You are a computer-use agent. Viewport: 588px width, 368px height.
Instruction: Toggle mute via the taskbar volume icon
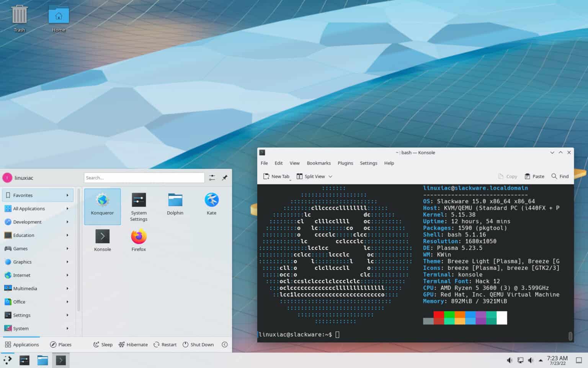pyautogui.click(x=531, y=360)
